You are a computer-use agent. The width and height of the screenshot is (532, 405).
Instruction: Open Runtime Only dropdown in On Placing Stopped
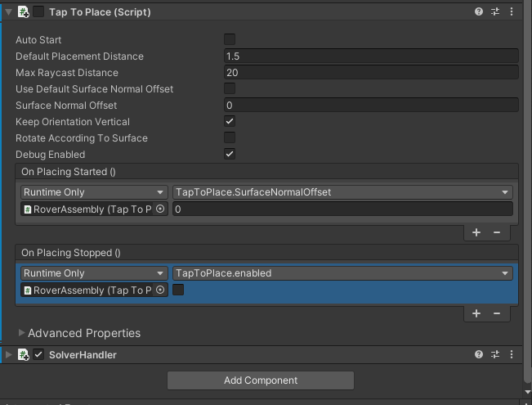pos(94,273)
